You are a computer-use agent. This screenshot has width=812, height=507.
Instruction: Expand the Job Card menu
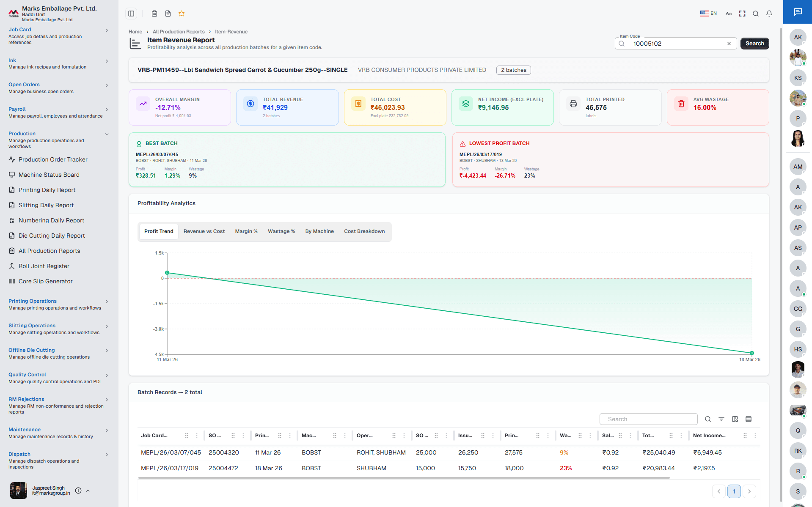pos(58,36)
